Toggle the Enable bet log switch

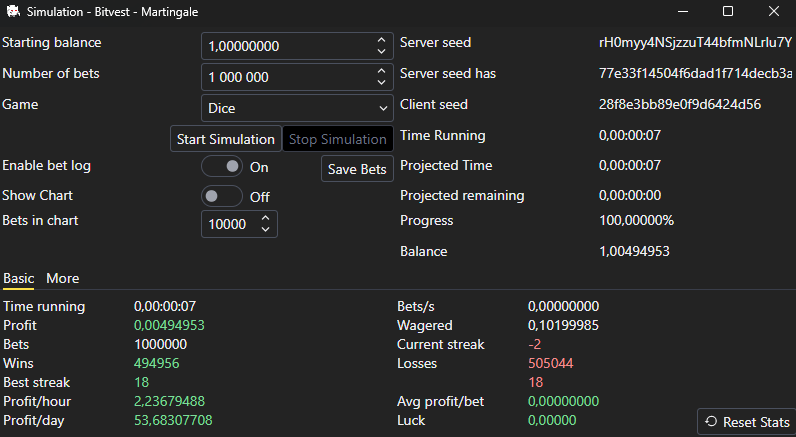tap(222, 166)
